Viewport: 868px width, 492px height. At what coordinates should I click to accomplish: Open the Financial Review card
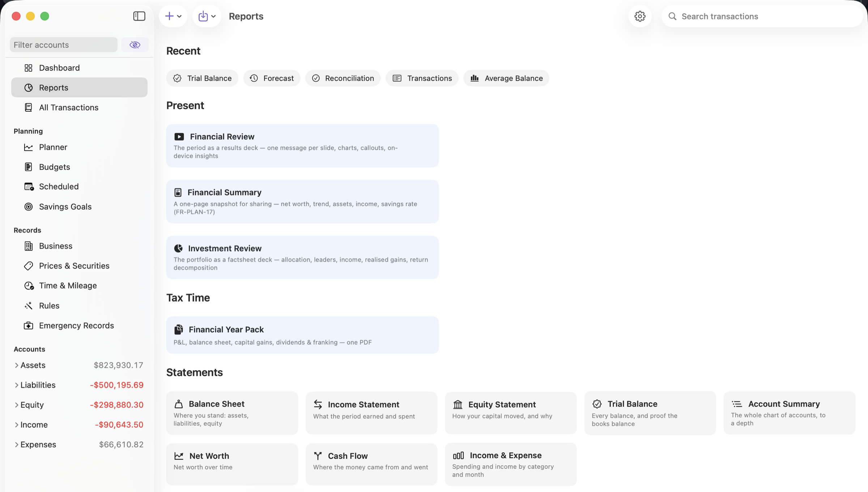click(302, 146)
